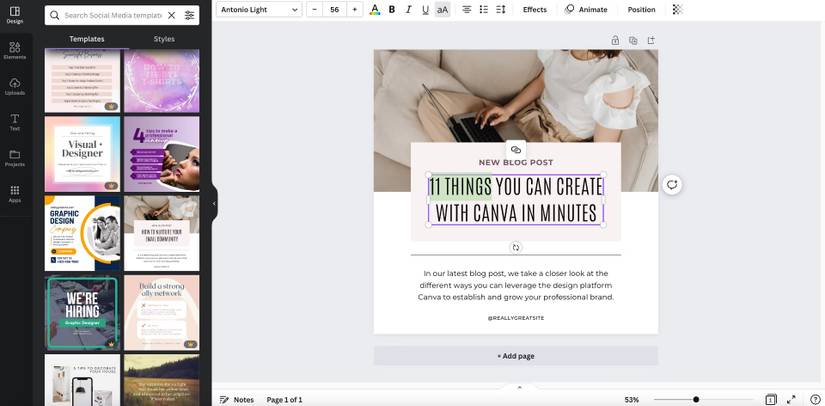Increase font size with plus button

(355, 9)
